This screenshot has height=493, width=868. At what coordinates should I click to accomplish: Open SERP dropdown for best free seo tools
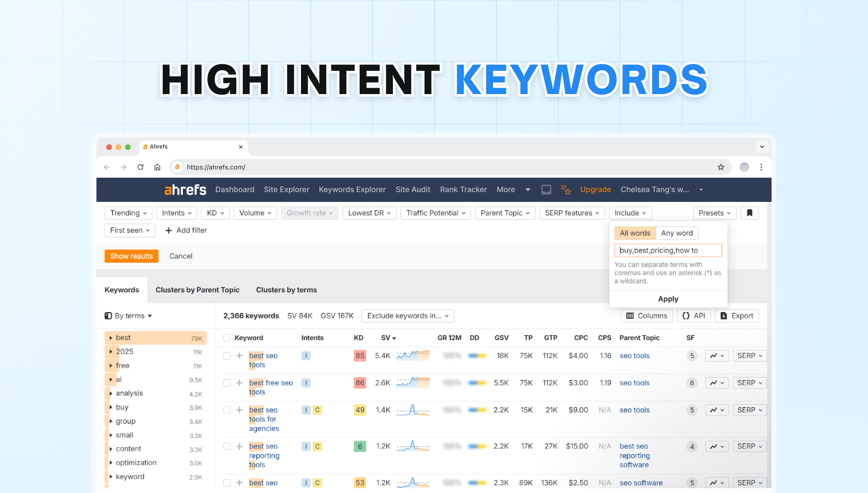coord(750,383)
